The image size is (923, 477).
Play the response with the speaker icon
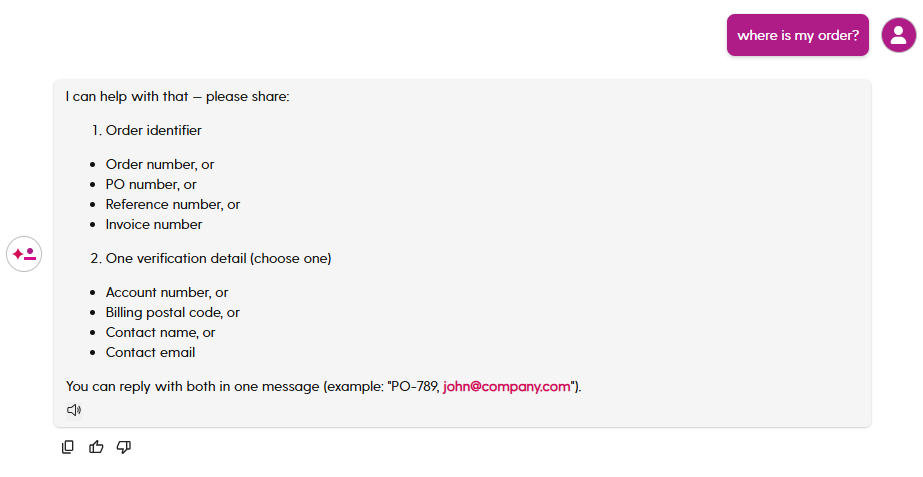point(74,410)
